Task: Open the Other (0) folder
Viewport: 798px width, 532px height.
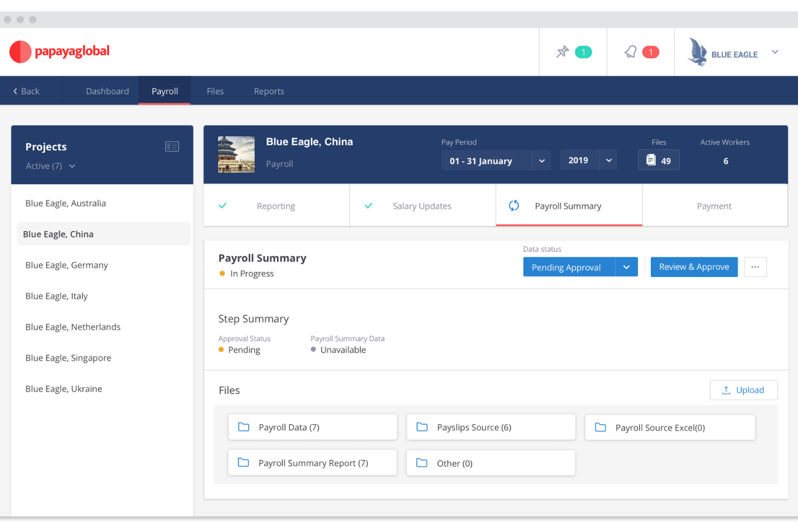Action: (x=491, y=463)
